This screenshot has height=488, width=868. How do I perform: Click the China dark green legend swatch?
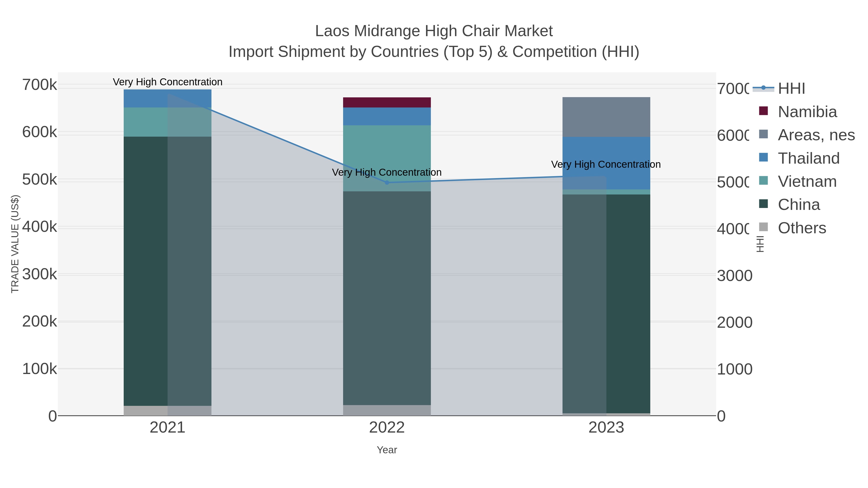tap(763, 204)
